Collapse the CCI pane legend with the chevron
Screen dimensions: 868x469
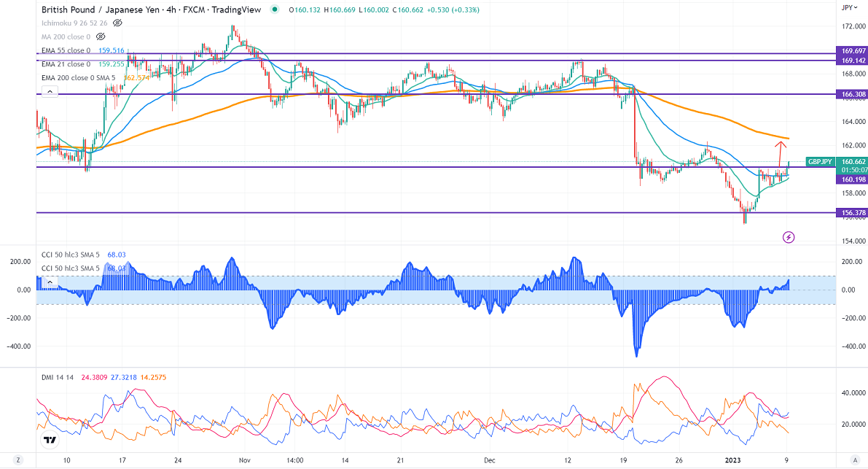tap(50, 282)
